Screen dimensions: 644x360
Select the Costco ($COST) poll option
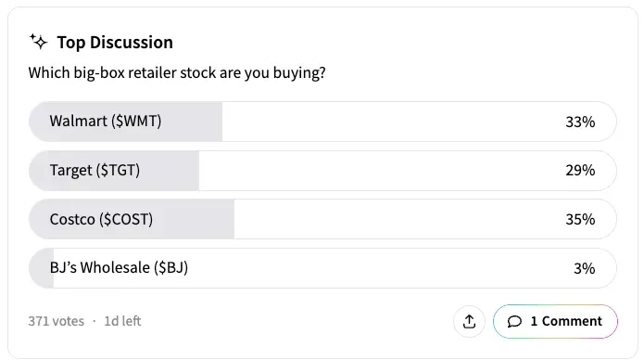click(322, 219)
